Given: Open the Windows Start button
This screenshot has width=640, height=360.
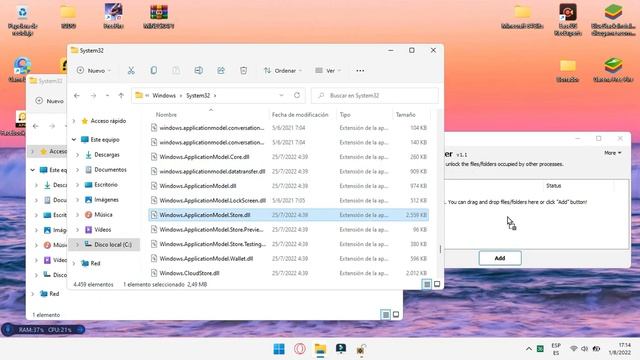Looking at the screenshot, I should tap(279, 349).
